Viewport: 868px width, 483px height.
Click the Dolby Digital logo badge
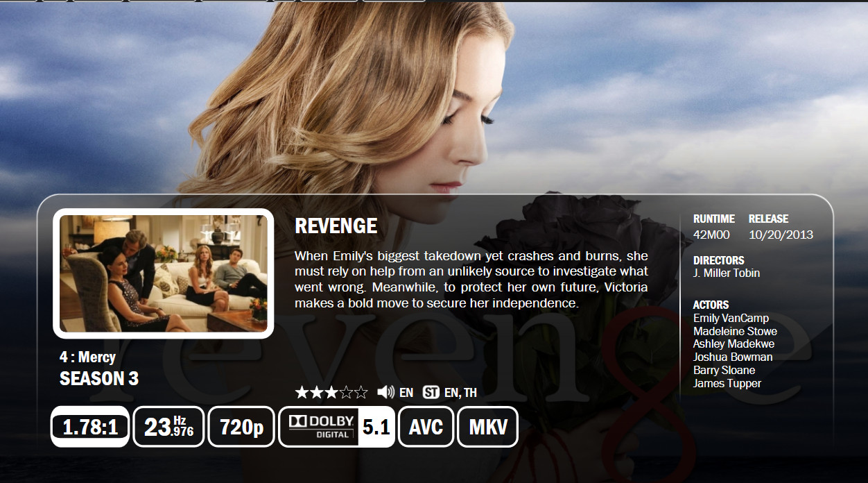pos(319,427)
